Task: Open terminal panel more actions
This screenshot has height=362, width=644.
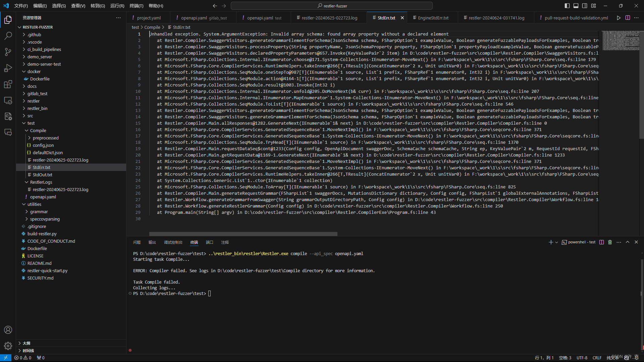Action: (619, 242)
